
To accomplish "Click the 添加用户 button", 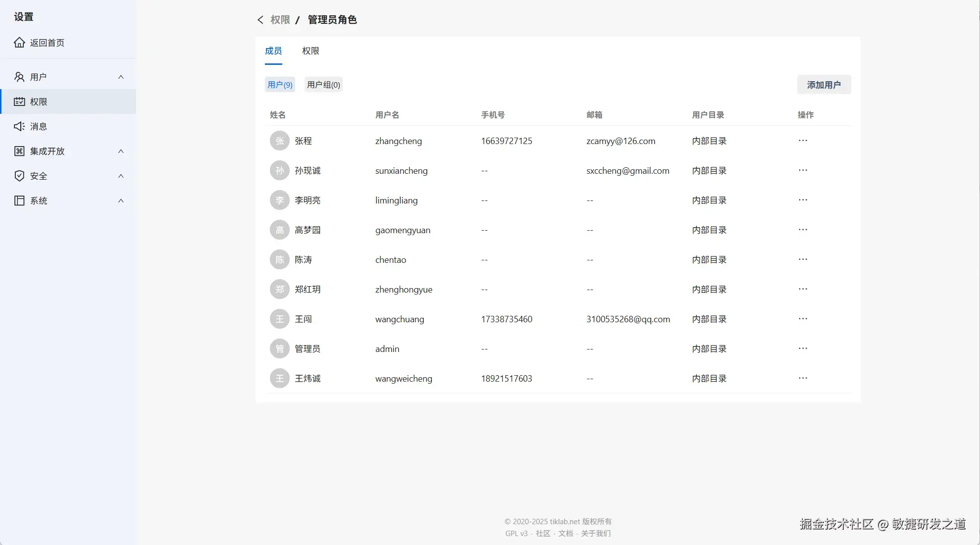I will [824, 85].
